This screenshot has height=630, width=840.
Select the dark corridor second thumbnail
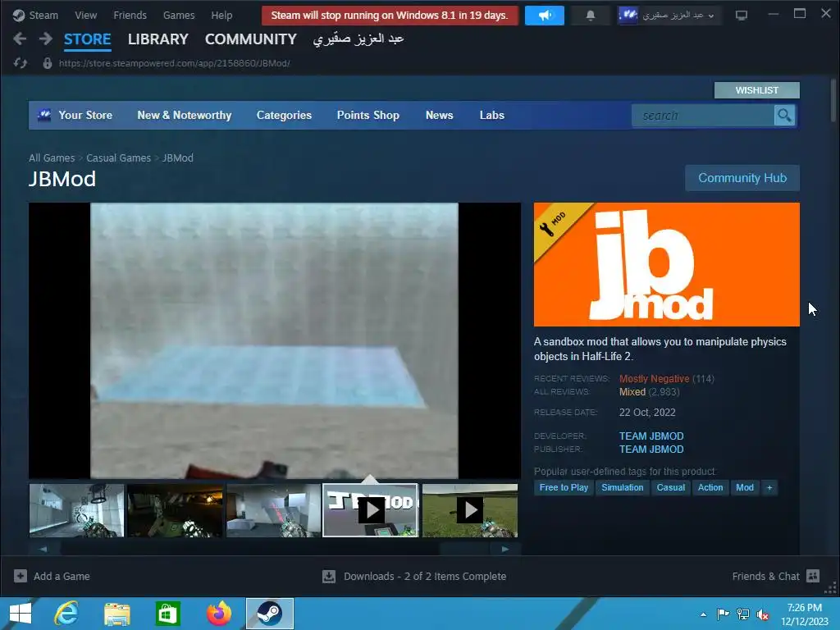point(176,510)
